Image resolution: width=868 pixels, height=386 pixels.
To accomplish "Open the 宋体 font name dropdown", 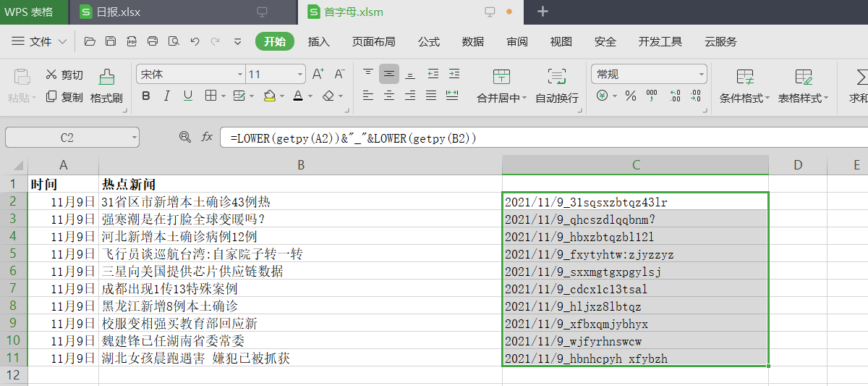I will point(240,75).
